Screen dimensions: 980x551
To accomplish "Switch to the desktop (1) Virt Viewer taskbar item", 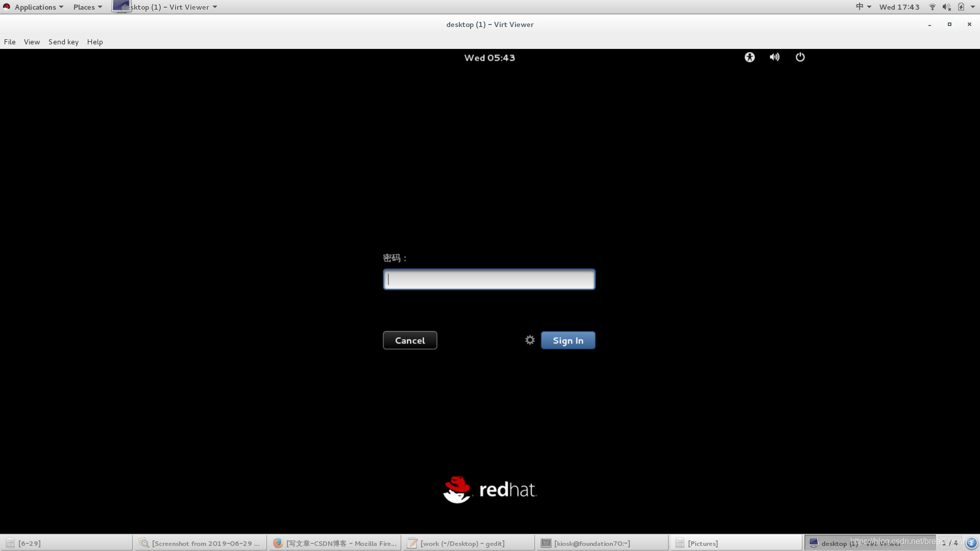I will pos(870,543).
